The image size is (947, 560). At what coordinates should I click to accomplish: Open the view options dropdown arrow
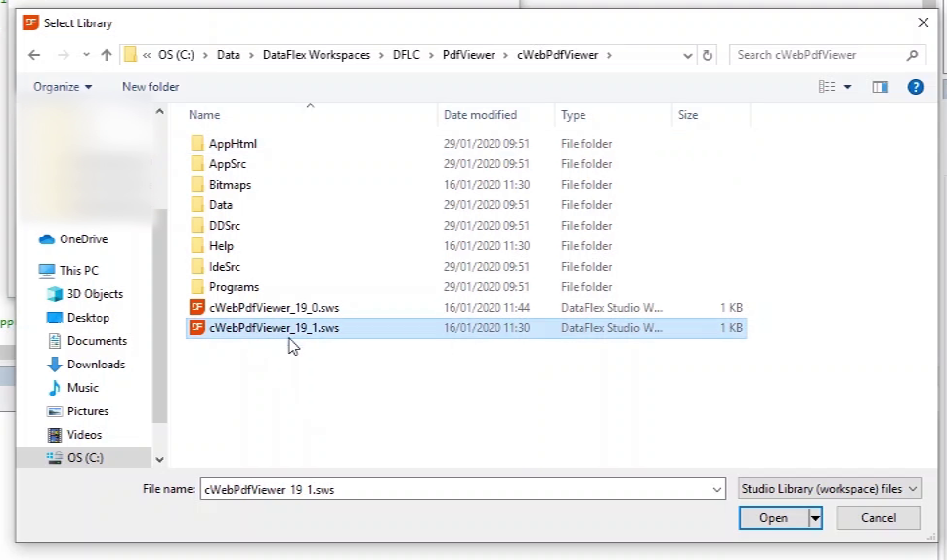[x=847, y=87]
